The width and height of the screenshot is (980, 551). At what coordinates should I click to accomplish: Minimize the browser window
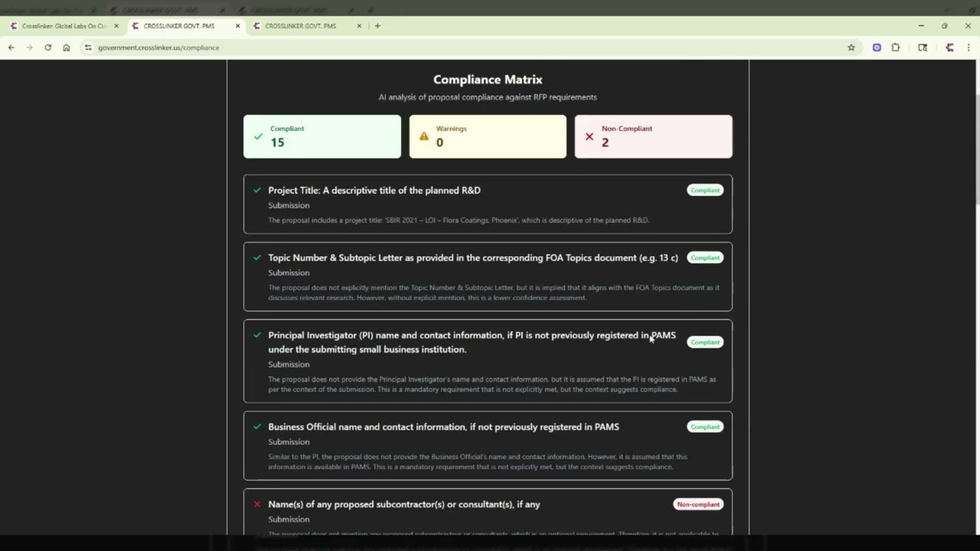pos(921,26)
